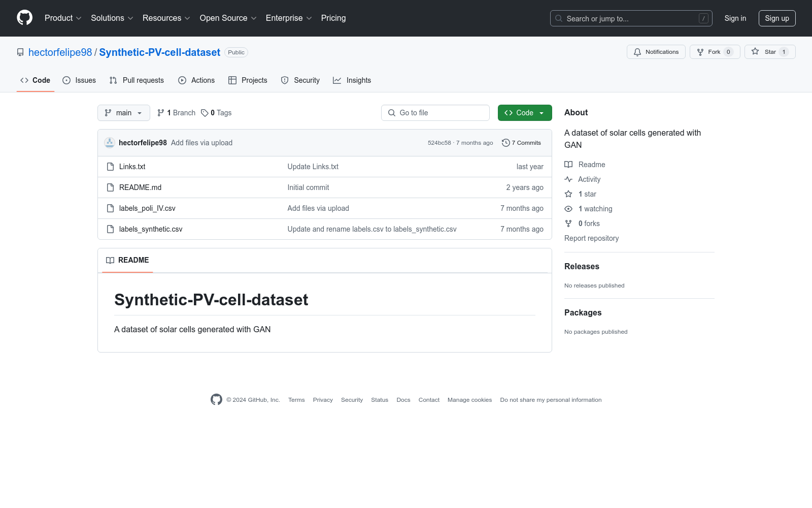Open the Synthetic-PV-cell-dataset repository link

coord(160,52)
